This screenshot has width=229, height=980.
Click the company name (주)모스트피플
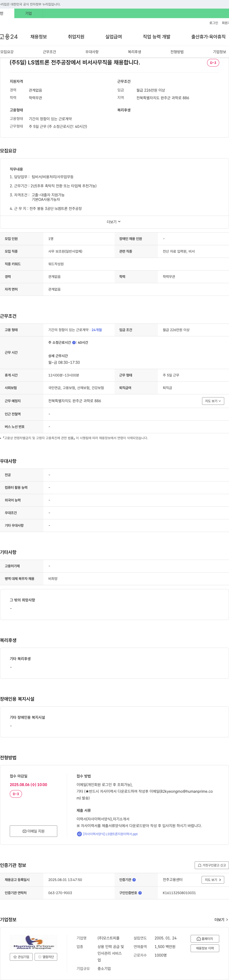tap(108, 938)
